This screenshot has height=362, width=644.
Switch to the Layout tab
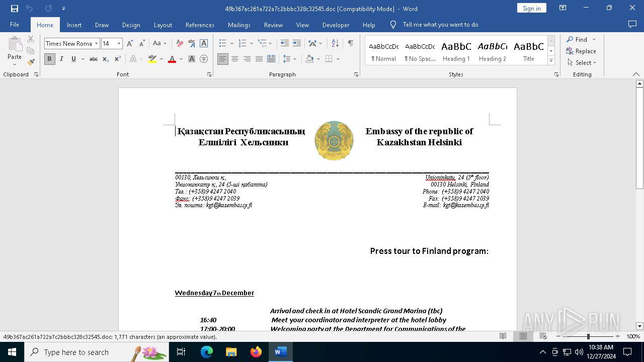[163, 25]
